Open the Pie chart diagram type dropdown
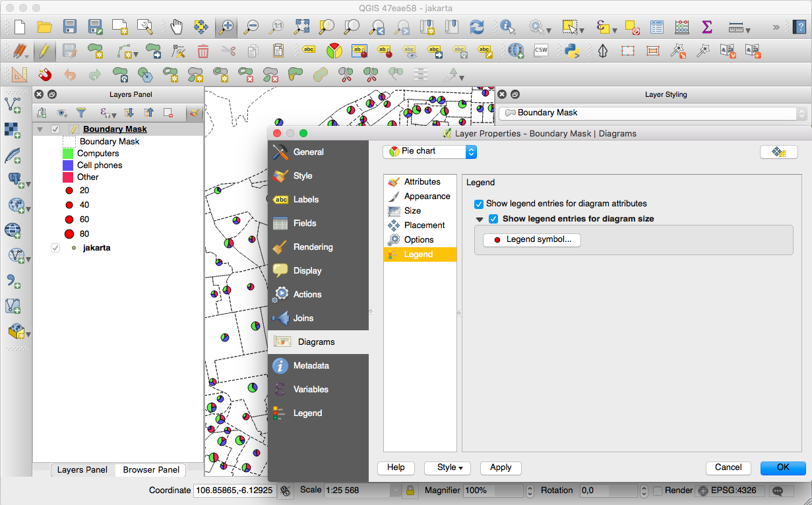This screenshot has width=812, height=505. point(429,151)
